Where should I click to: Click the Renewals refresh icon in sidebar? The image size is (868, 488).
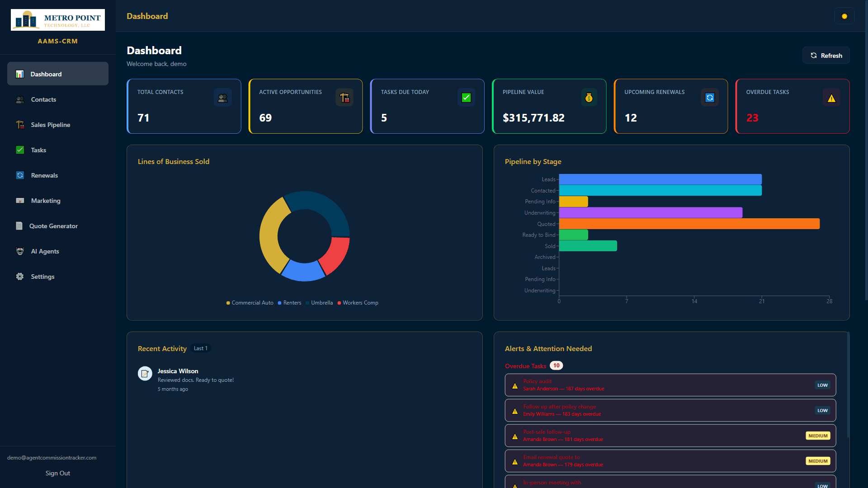(20, 175)
